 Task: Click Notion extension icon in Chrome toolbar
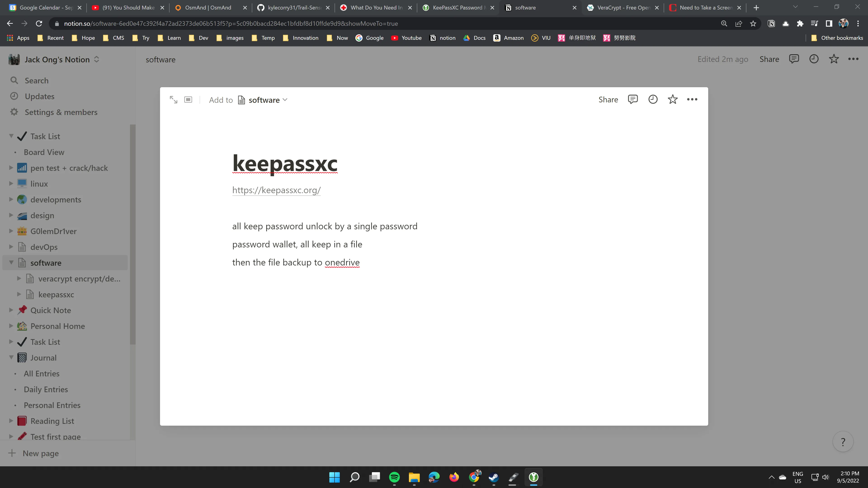pyautogui.click(x=771, y=23)
